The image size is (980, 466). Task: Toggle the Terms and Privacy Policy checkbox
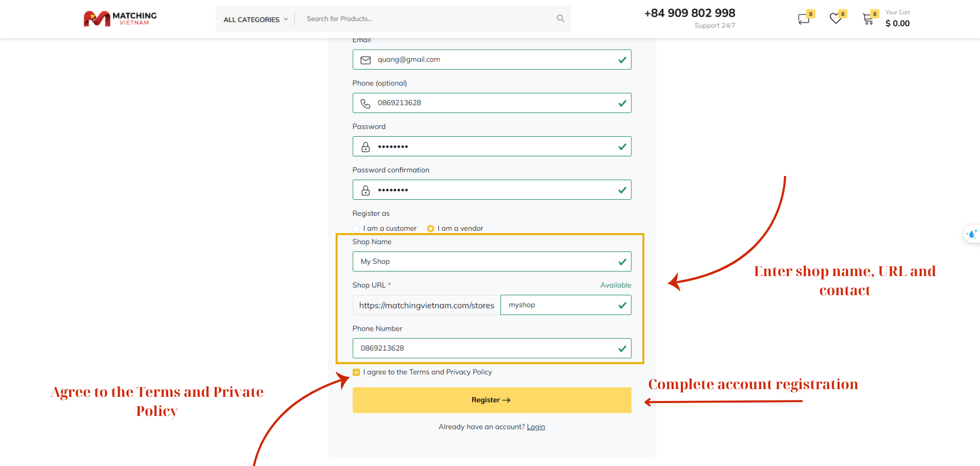pyautogui.click(x=356, y=372)
